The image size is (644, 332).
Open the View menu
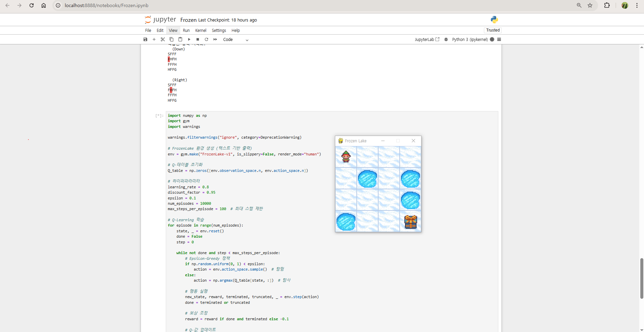coord(173,30)
